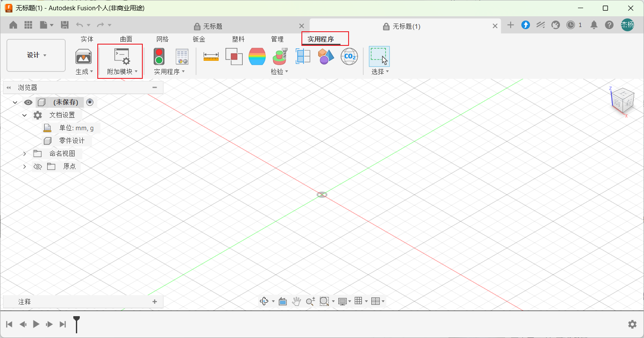Toggle visibility of the (未保存) component
644x338 pixels.
[28, 102]
